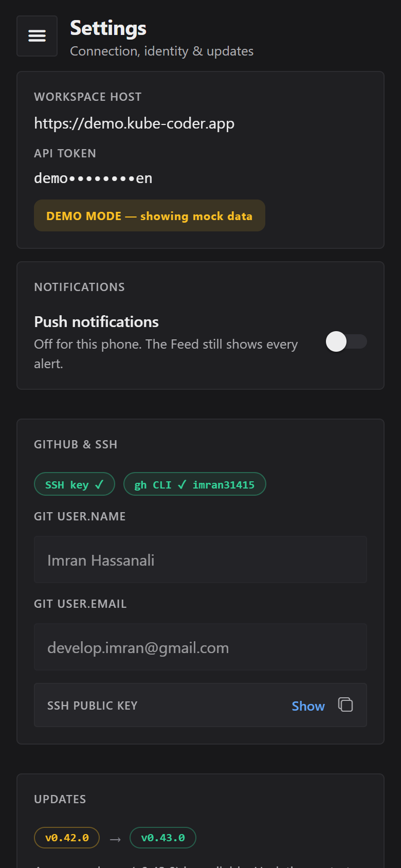Edit the Git user.email field
Image resolution: width=401 pixels, height=868 pixels.
click(x=200, y=647)
